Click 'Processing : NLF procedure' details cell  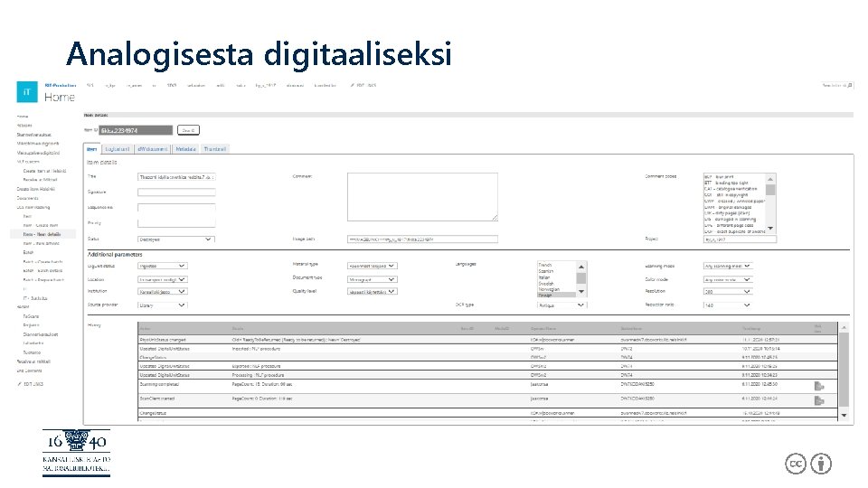[259, 375]
